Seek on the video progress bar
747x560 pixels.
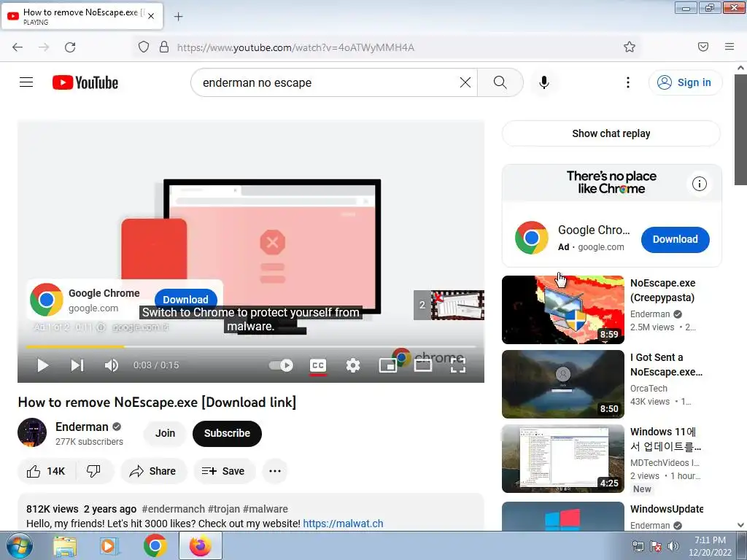tap(251, 346)
